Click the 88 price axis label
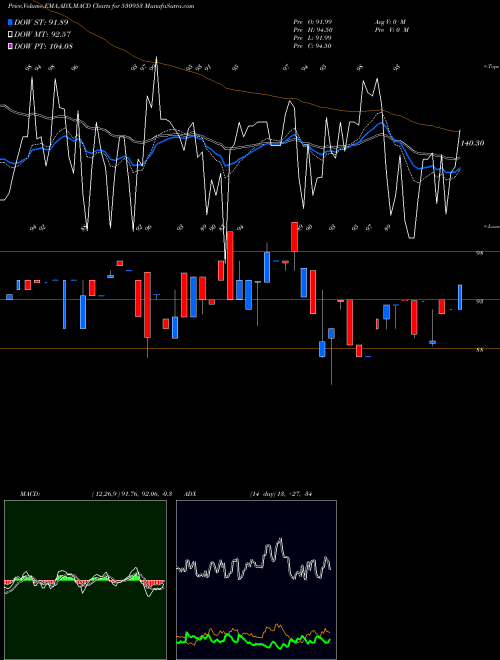The height and width of the screenshot is (660, 500). click(x=479, y=350)
